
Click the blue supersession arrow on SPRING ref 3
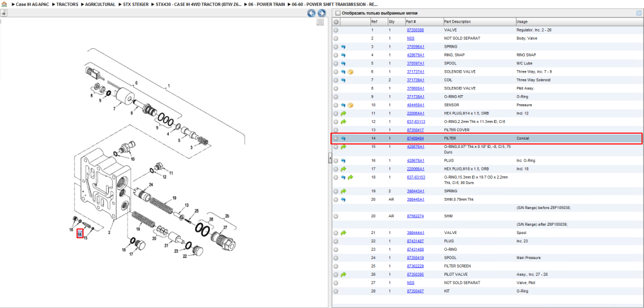click(343, 47)
